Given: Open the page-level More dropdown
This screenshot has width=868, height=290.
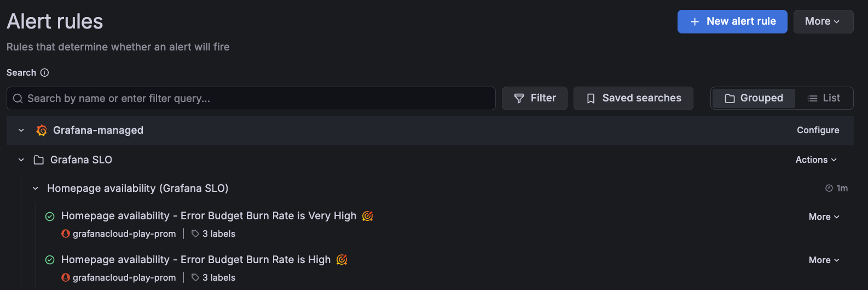Looking at the screenshot, I should click(x=823, y=21).
